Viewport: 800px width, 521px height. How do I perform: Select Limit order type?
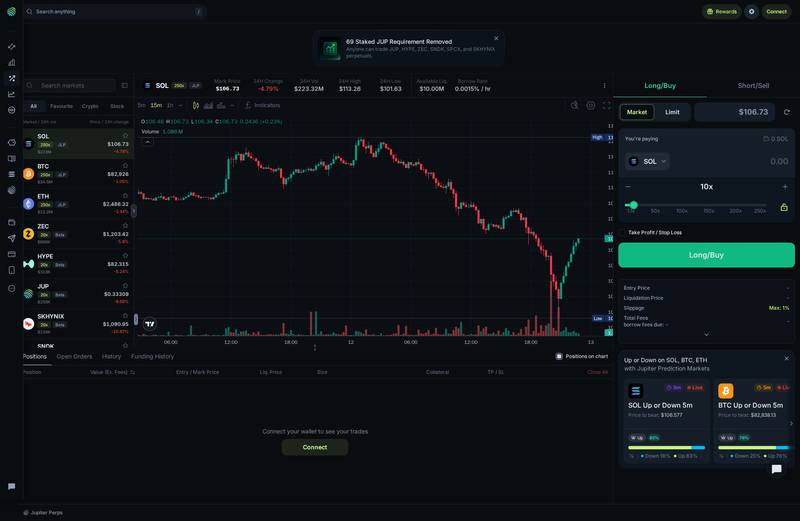pyautogui.click(x=672, y=112)
